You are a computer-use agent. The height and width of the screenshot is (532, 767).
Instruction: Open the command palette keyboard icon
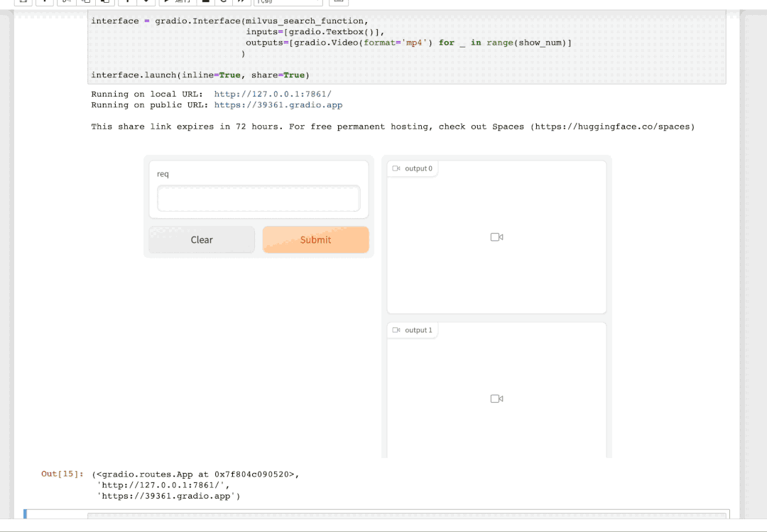coord(339,2)
